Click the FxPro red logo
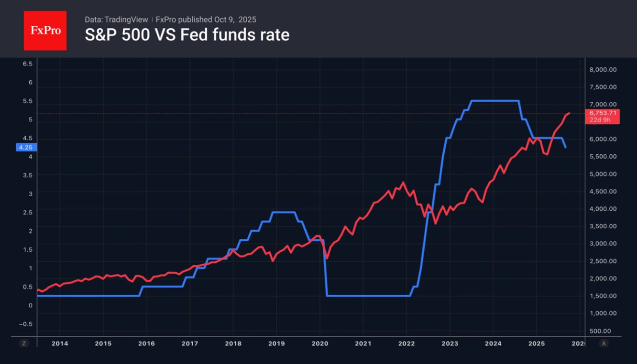 tap(45, 31)
